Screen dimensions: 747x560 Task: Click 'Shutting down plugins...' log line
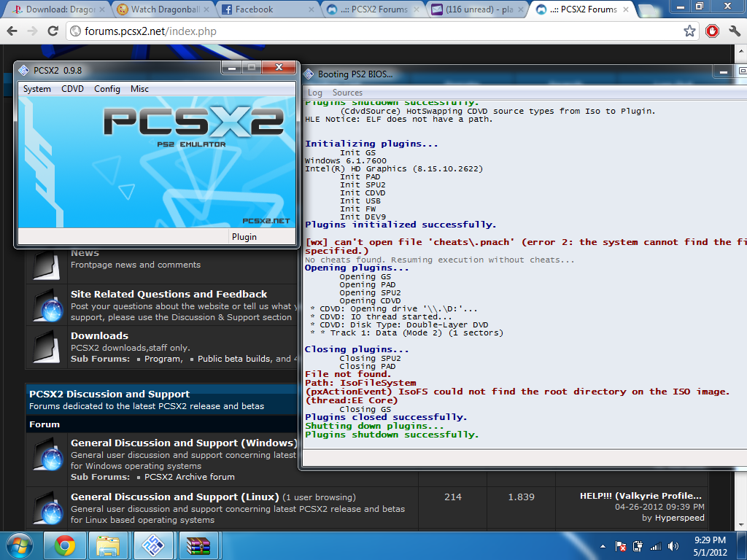[374, 426]
